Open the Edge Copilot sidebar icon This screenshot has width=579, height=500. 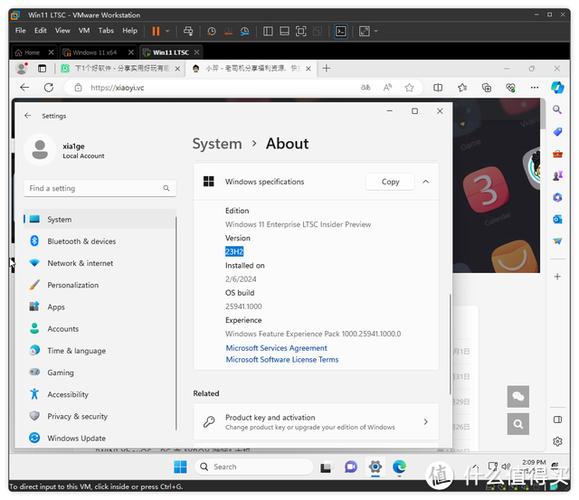557,88
